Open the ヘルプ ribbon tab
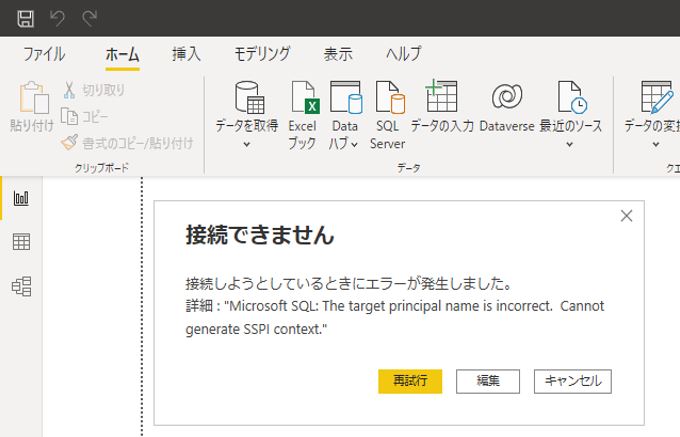 (403, 54)
